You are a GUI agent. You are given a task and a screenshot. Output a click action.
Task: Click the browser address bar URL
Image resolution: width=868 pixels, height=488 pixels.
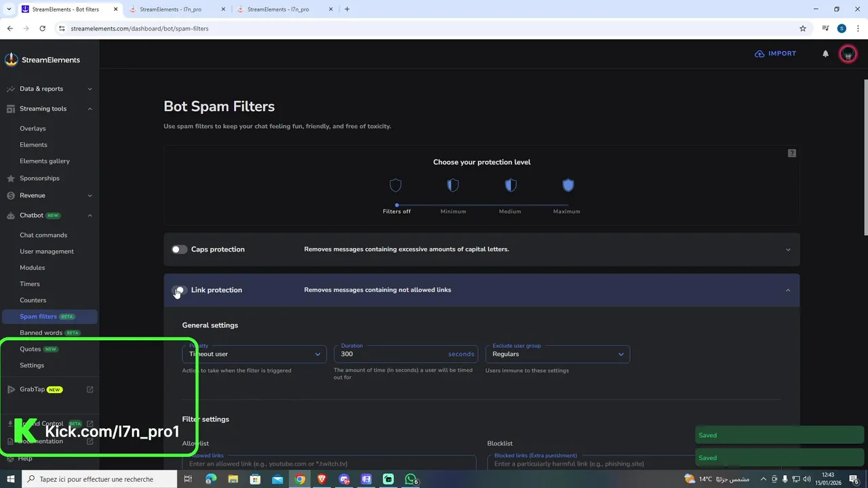pos(140,28)
